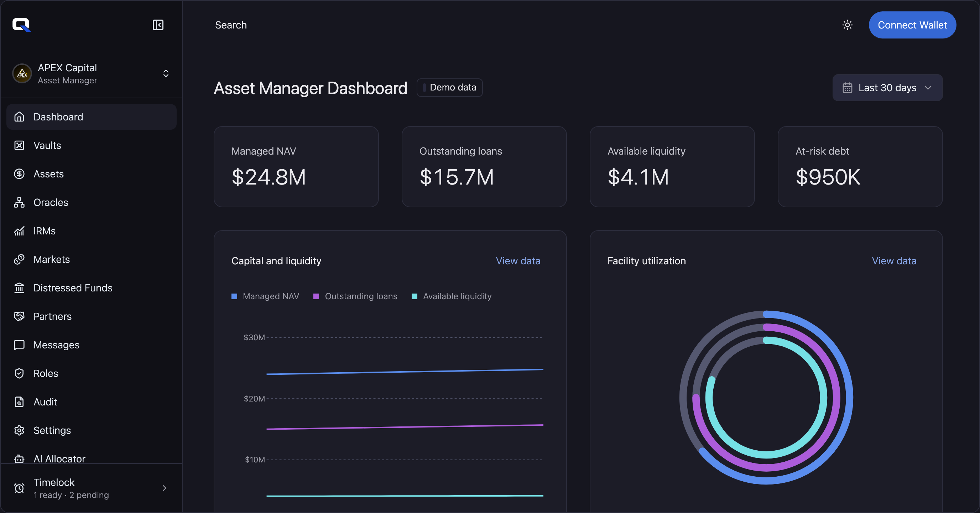Click the Roles shield icon
Image resolution: width=980 pixels, height=513 pixels.
point(19,373)
